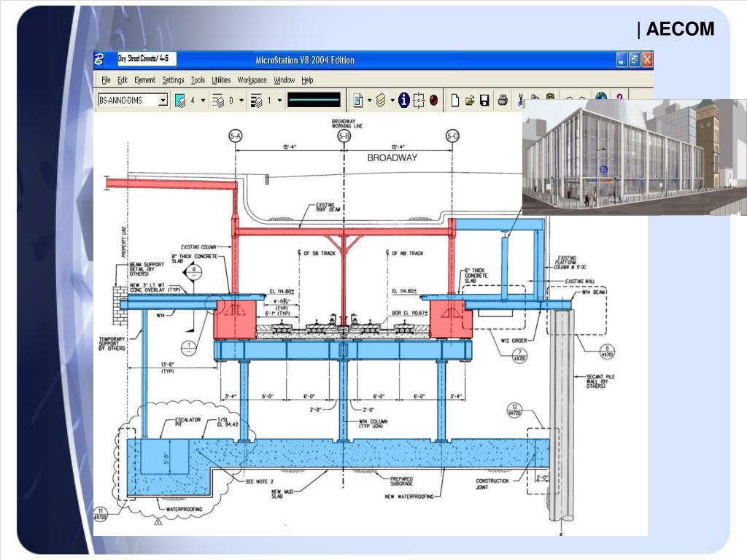This screenshot has width=747, height=560.
Task: Click the cyan line preview swatch
Action: tap(314, 100)
